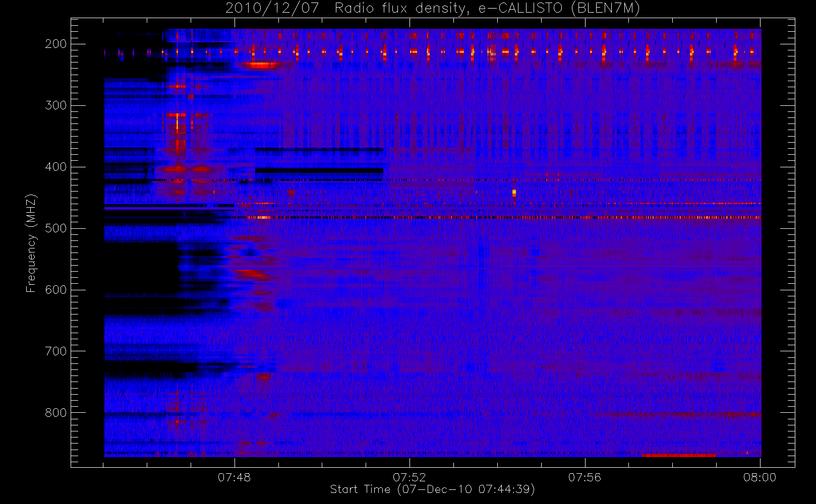Screen dimensions: 816x504
Task: Click the 500 frequency tick label
Action: point(55,228)
